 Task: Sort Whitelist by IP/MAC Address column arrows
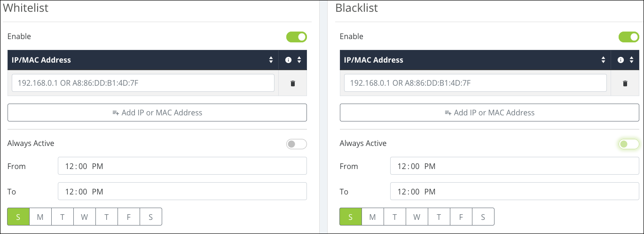coord(271,60)
